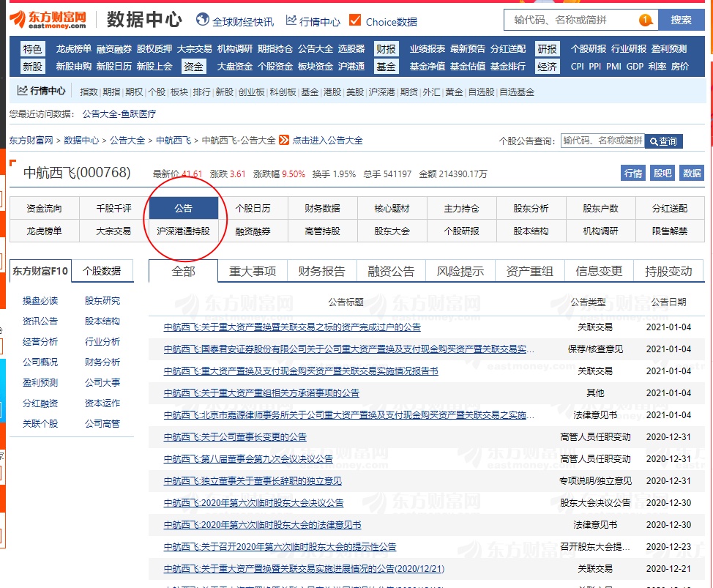Switch to 持股变动 announcement filter
Viewport: 713px width, 588px height.
click(x=668, y=272)
